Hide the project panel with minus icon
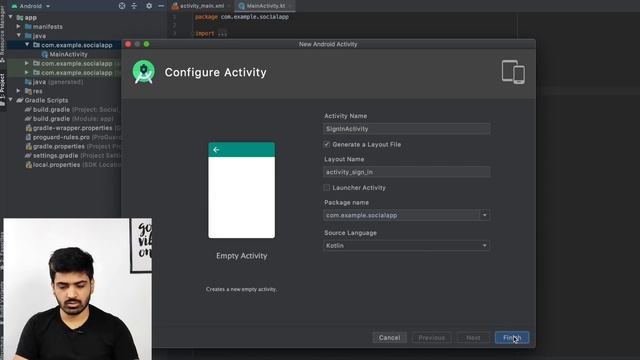 point(161,6)
